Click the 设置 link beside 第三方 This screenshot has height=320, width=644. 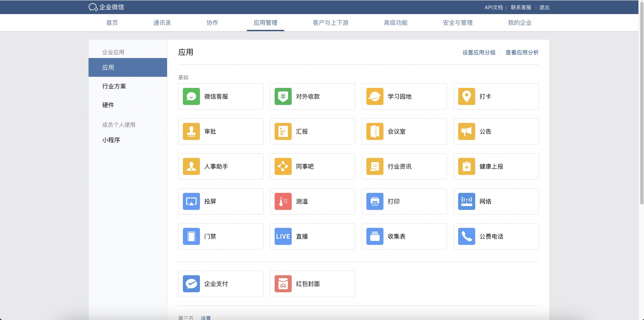tap(206, 318)
